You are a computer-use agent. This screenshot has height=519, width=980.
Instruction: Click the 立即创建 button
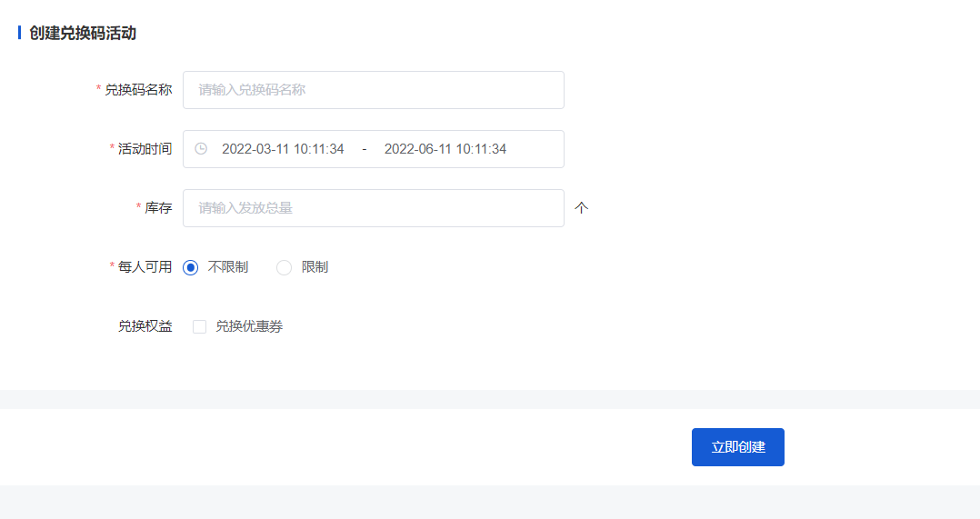click(x=737, y=447)
